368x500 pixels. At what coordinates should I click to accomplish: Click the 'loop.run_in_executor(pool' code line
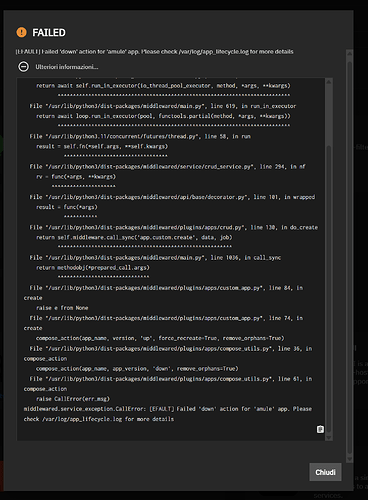pos(163,116)
